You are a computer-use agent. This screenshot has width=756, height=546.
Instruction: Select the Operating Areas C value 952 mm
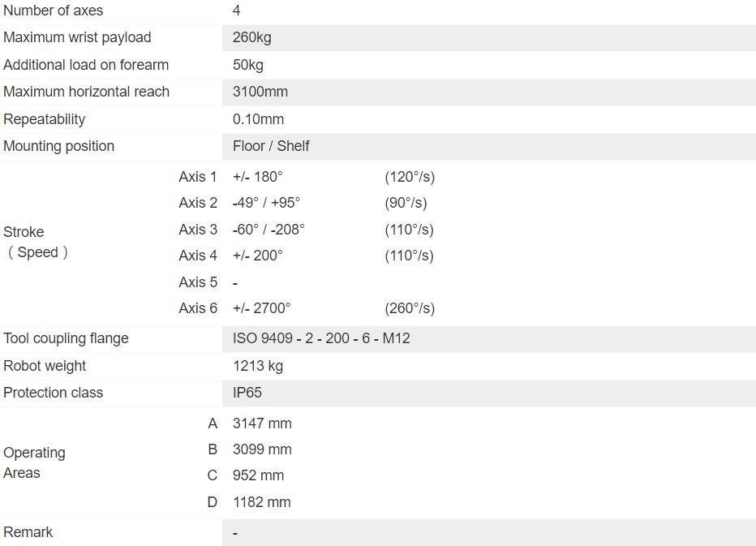(x=259, y=475)
